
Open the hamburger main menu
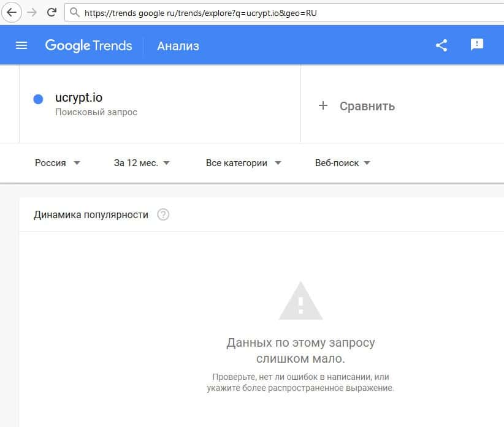click(x=21, y=45)
